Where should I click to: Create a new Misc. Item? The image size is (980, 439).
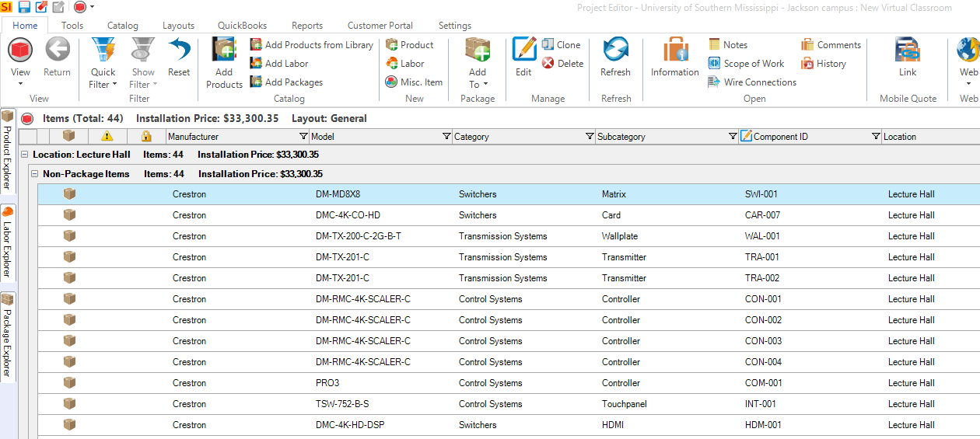[414, 82]
